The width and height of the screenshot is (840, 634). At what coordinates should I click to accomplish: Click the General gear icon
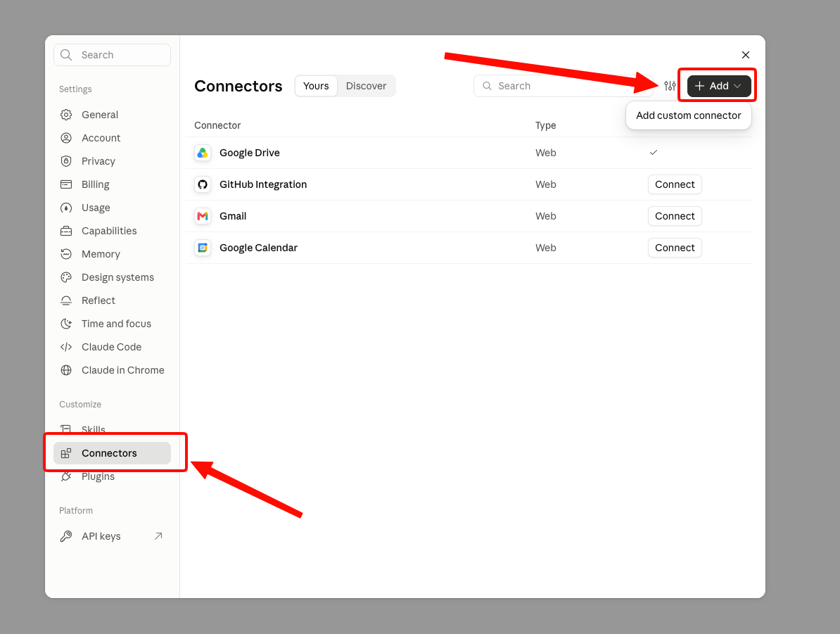66,115
